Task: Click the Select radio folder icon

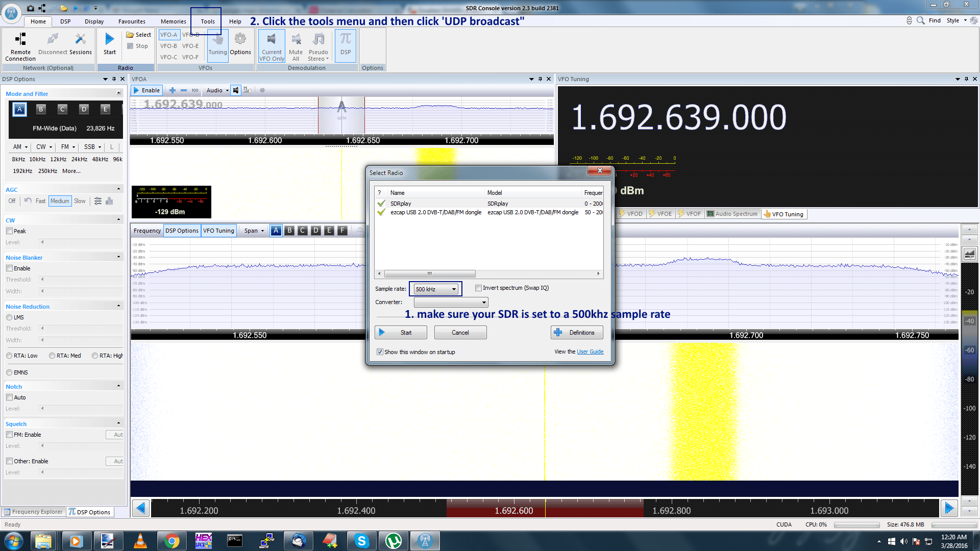Action: click(130, 35)
